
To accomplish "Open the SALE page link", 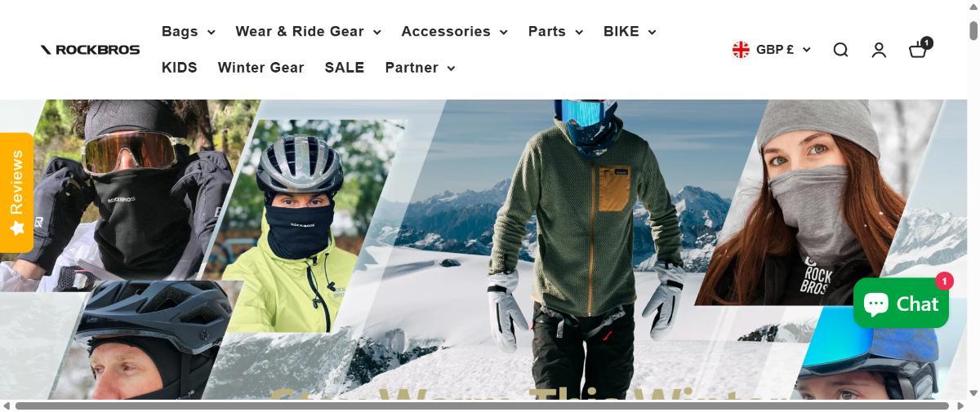I will (x=345, y=68).
